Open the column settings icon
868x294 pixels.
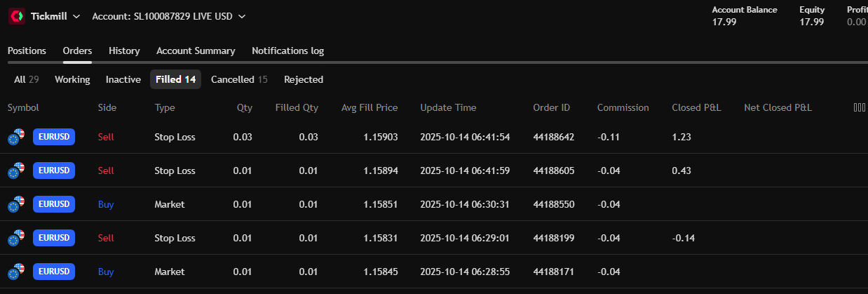859,107
